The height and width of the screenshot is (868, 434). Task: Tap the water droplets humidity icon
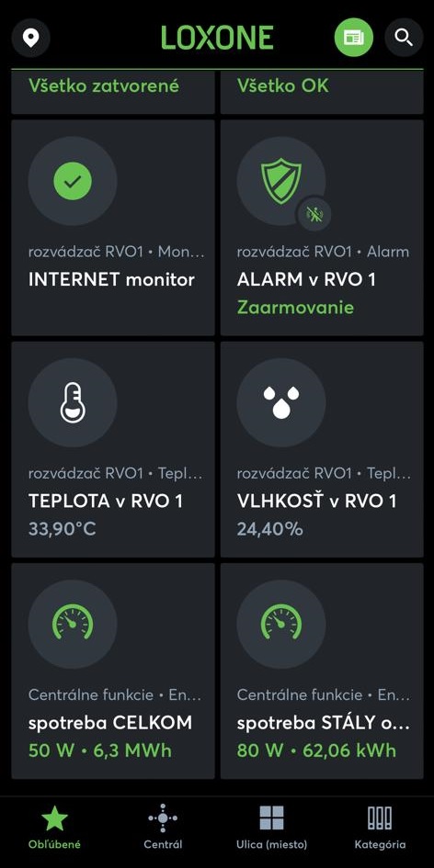coord(281,402)
